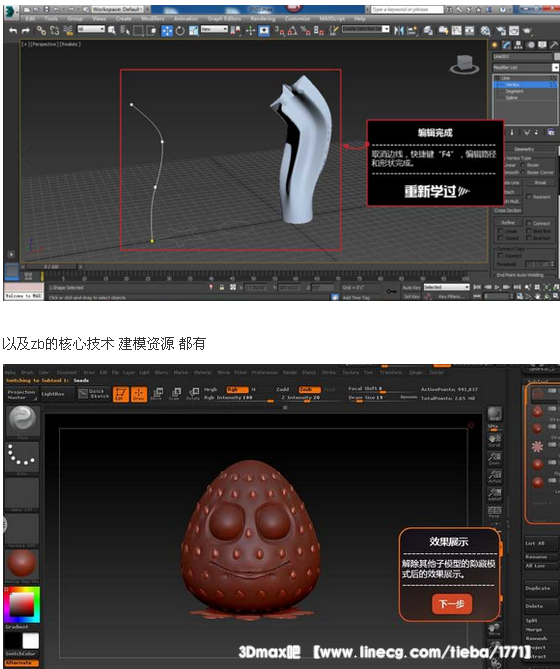The height and width of the screenshot is (669, 560).
Task: Activate the ZBrush Edit mode button
Action: [121, 394]
